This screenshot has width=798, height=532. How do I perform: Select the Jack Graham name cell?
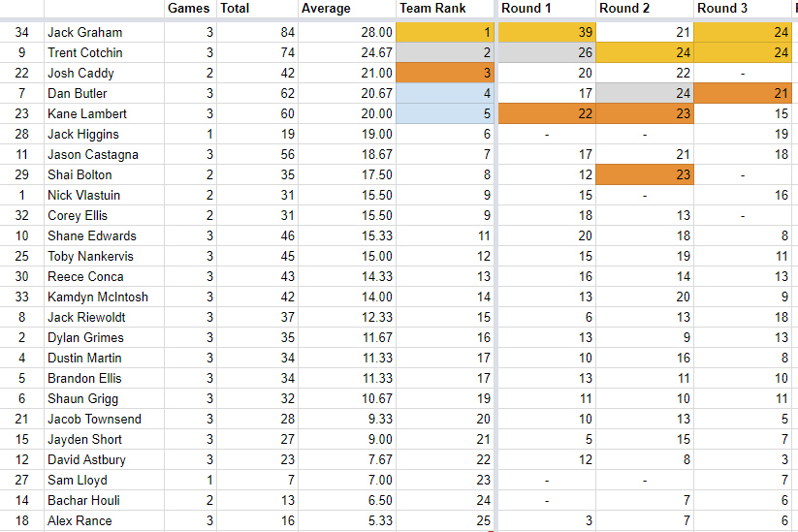[x=104, y=33]
